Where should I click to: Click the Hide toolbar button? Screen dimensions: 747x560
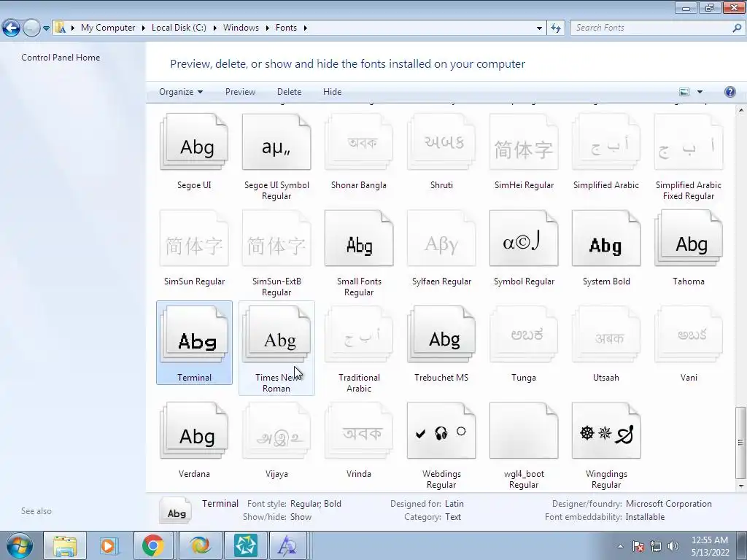(x=332, y=92)
